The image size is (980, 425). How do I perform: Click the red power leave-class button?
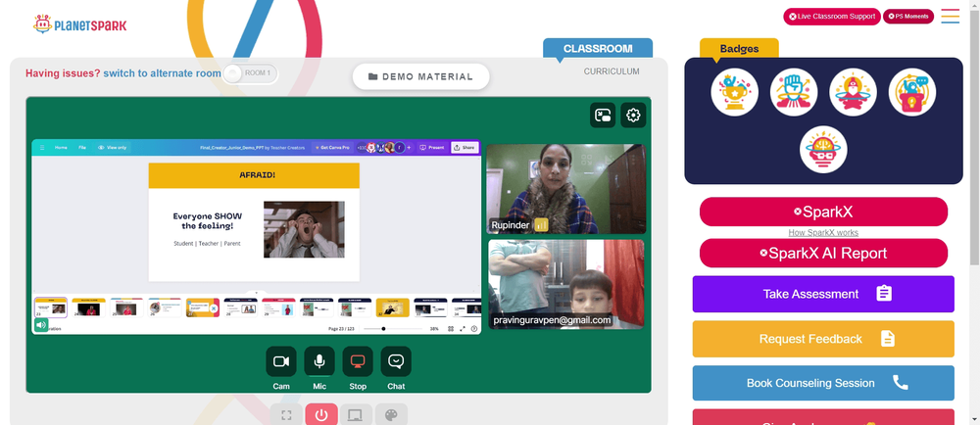coord(321,415)
